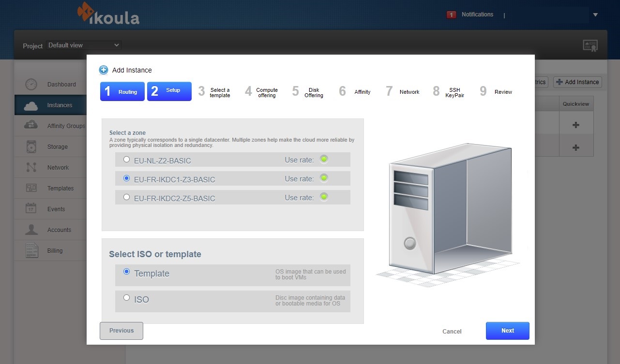Go to step 5 Disk Offering
This screenshot has width=620, height=364.
(x=308, y=91)
